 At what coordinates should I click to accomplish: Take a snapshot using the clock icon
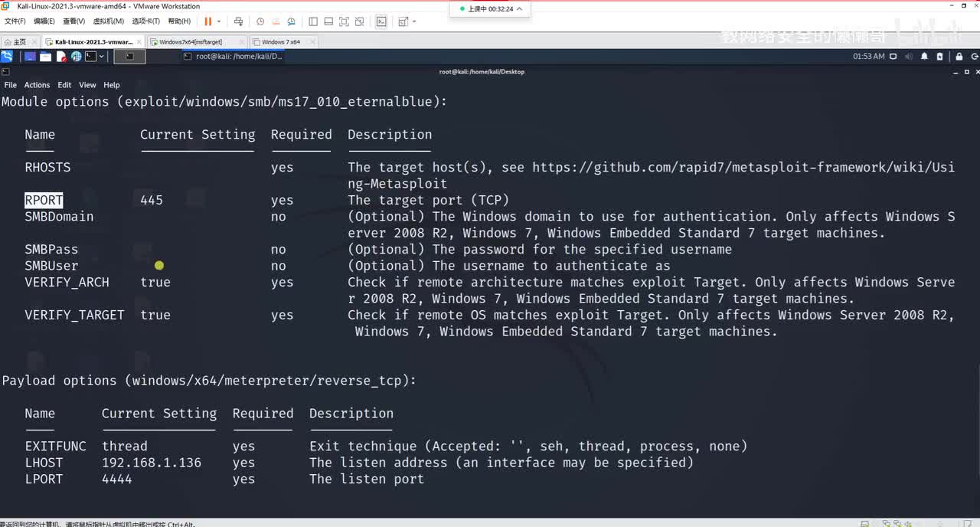(260, 21)
